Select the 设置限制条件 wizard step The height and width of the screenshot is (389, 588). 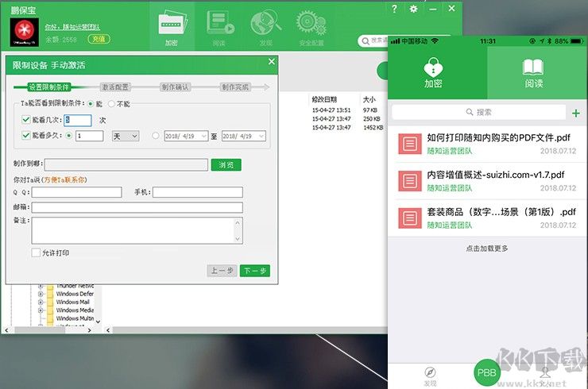tap(49, 87)
